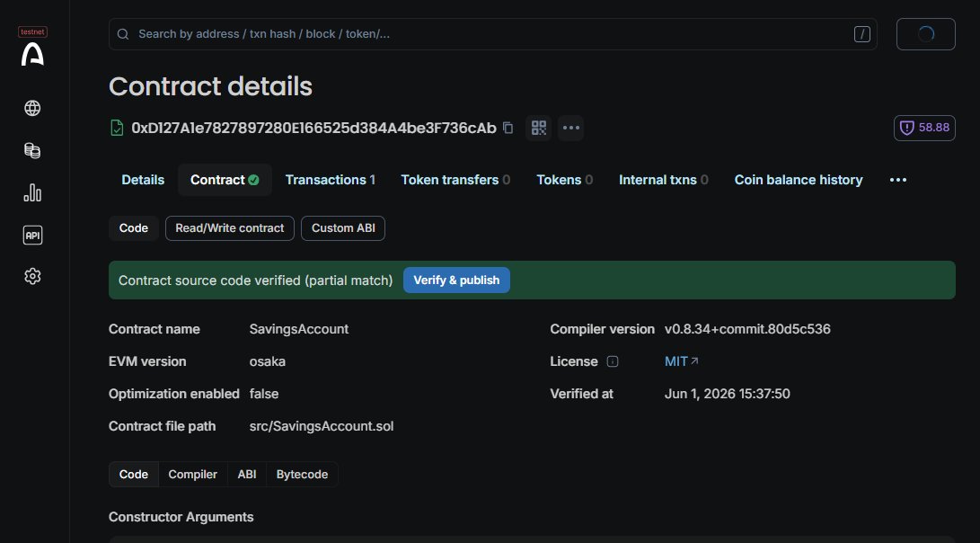Screen dimensions: 980x543
Task: Click the License info icon
Action: click(x=613, y=361)
